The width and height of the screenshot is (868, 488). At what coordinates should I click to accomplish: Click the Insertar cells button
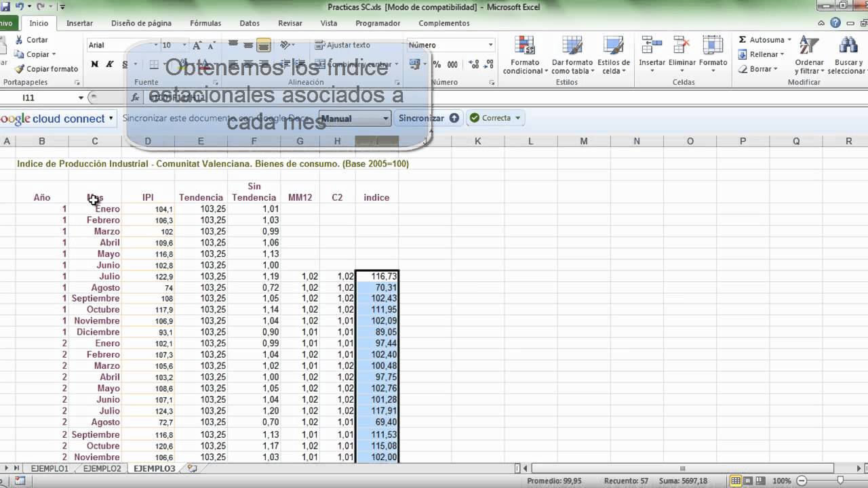(x=652, y=52)
